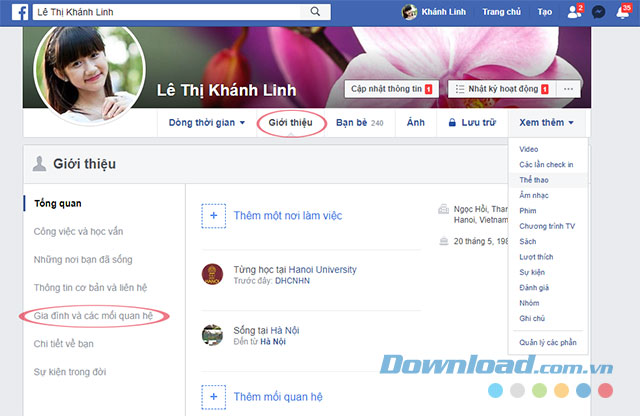Click Hà Nội link after Đến từ

273,342
